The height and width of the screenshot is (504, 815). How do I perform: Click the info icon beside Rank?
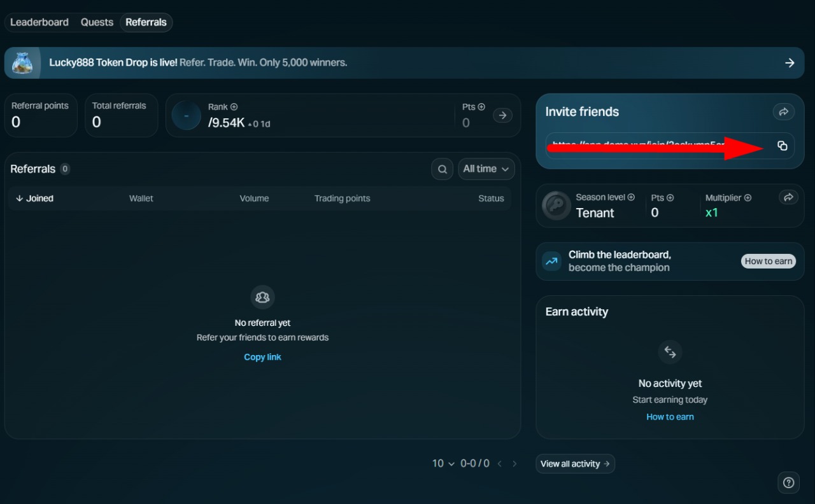(x=234, y=107)
